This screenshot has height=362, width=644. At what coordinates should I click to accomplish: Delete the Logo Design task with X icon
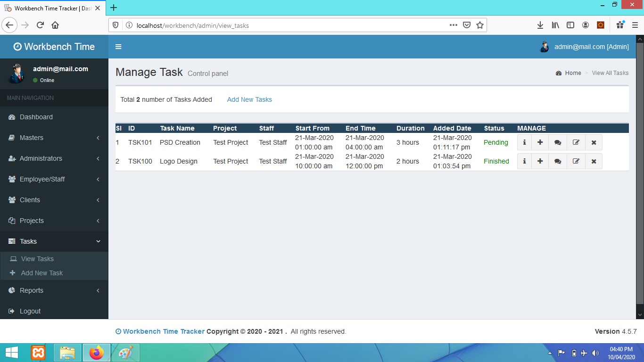594,161
